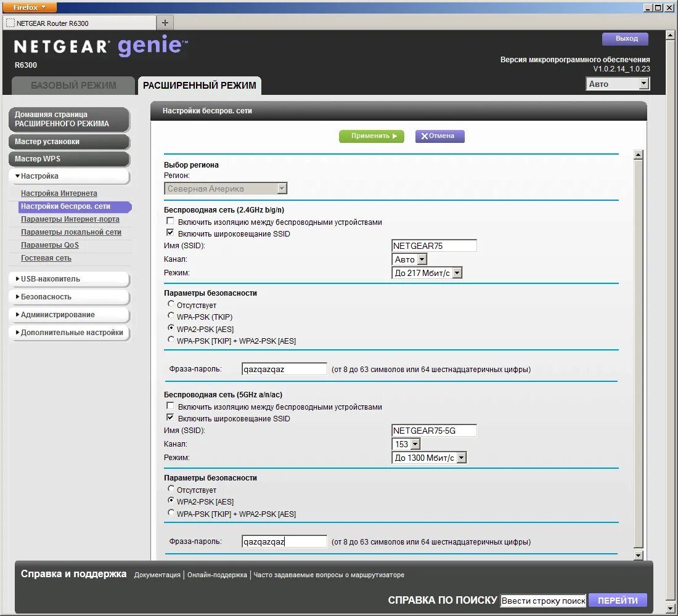The image size is (678, 616).
Task: Open 2.4GHz Канал dropdown set to Авто
Action: click(409, 259)
